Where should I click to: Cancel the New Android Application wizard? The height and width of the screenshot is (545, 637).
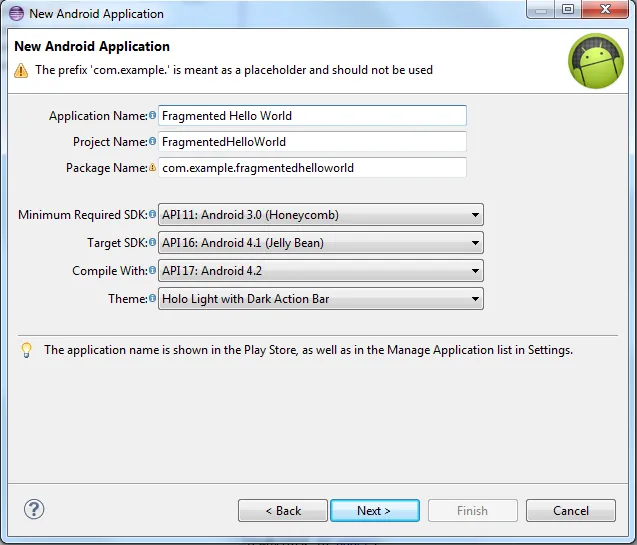tap(571, 511)
